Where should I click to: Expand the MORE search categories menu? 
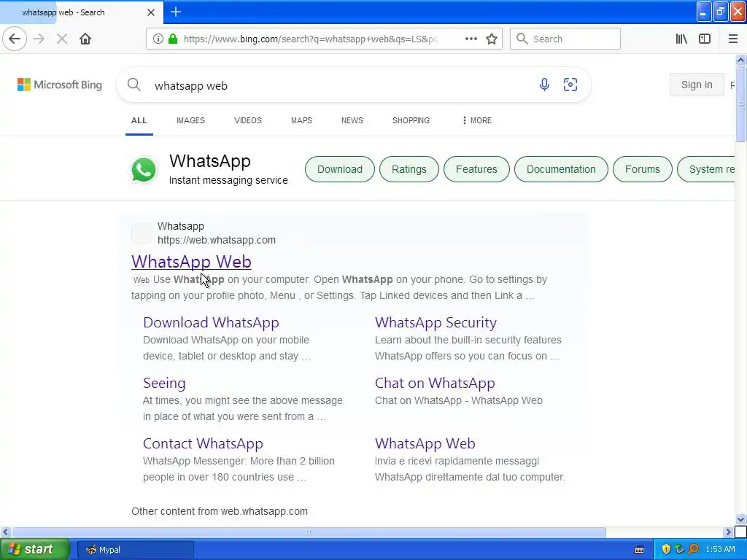[x=477, y=120]
